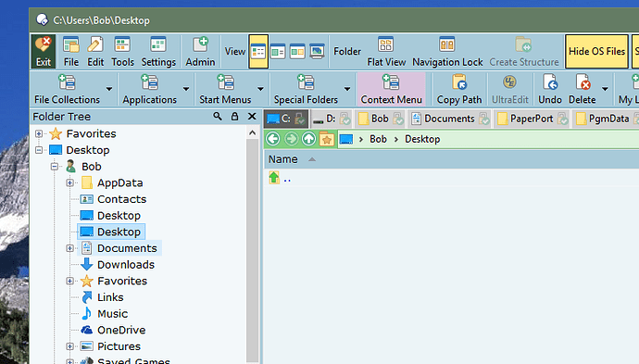Expand Delete dropdown arrow

[605, 89]
